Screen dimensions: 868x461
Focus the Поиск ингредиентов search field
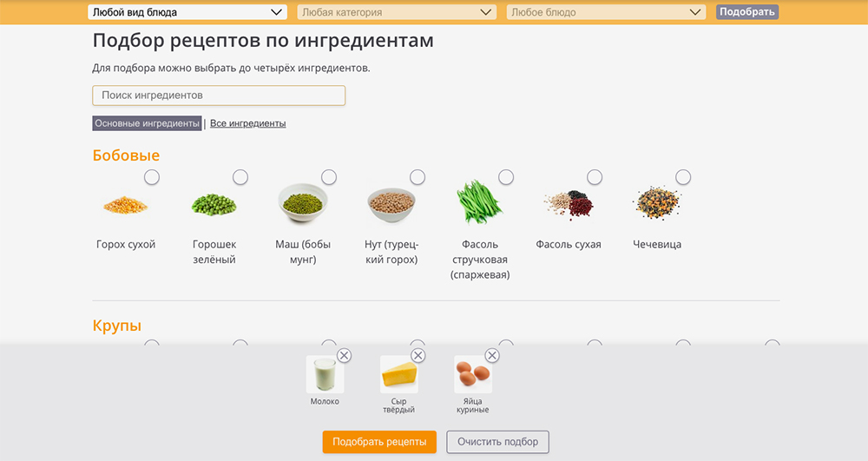[x=219, y=95]
